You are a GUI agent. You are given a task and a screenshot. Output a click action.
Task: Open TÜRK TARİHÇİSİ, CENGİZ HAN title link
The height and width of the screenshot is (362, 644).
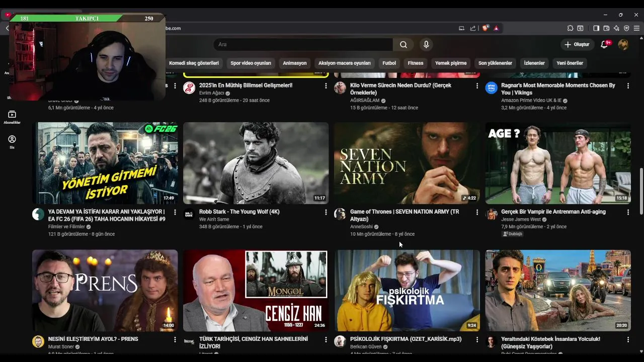(x=254, y=342)
